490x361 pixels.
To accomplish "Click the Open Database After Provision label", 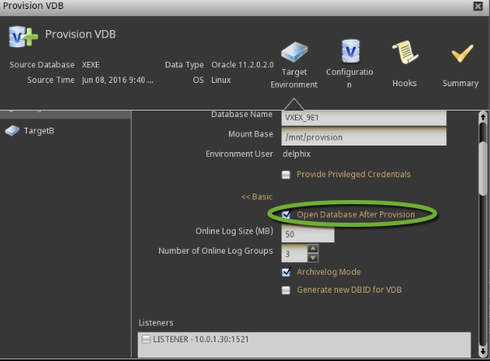I will (x=356, y=214).
